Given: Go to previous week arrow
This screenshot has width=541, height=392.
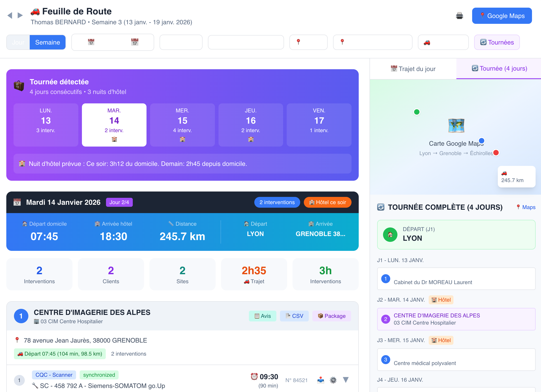Looking at the screenshot, I should tap(10, 16).
